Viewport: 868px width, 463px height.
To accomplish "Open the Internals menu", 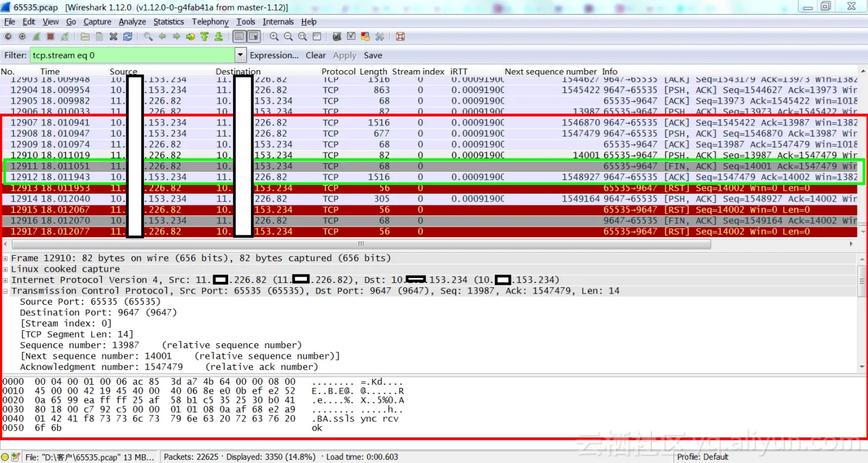I will point(278,22).
